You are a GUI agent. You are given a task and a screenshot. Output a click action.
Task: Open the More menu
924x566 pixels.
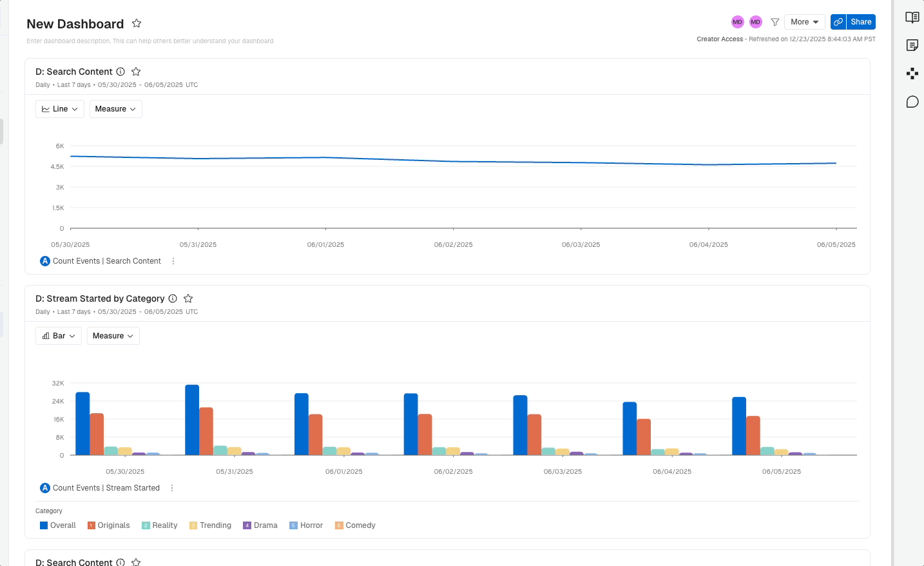805,22
